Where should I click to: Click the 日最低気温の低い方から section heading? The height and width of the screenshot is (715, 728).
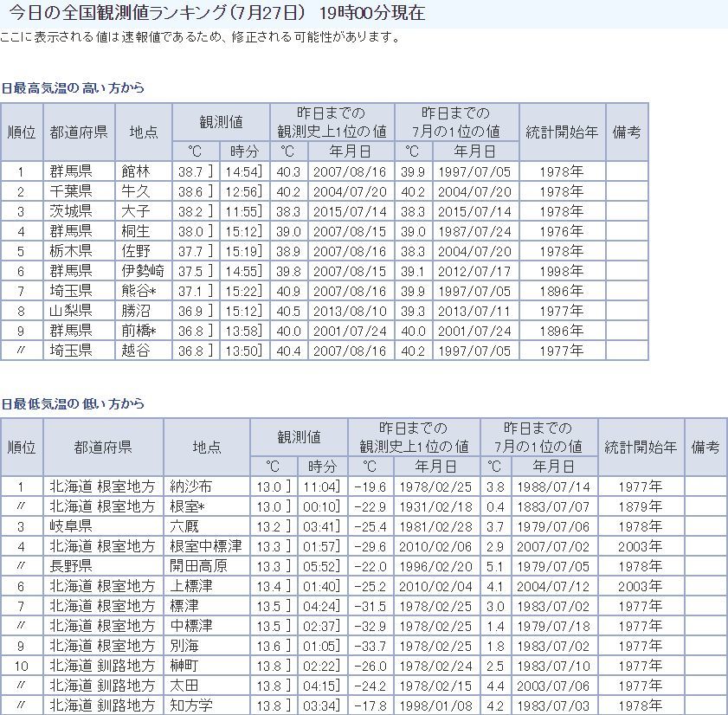point(73,403)
